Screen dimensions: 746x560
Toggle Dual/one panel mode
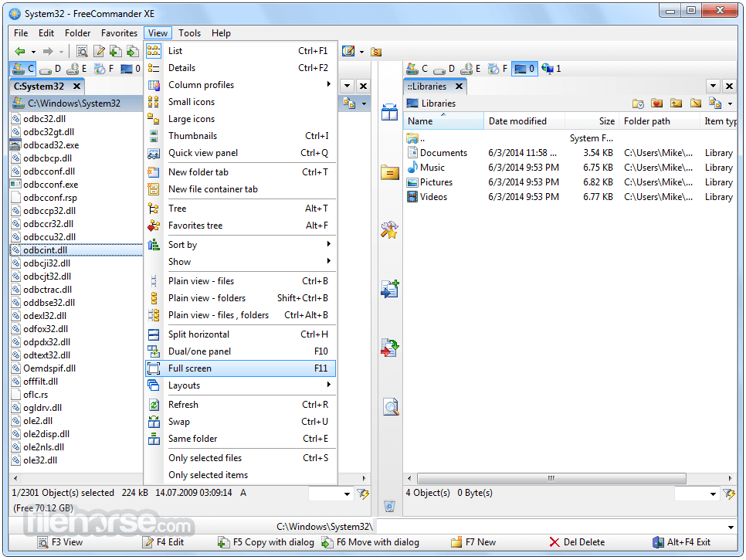click(240, 351)
